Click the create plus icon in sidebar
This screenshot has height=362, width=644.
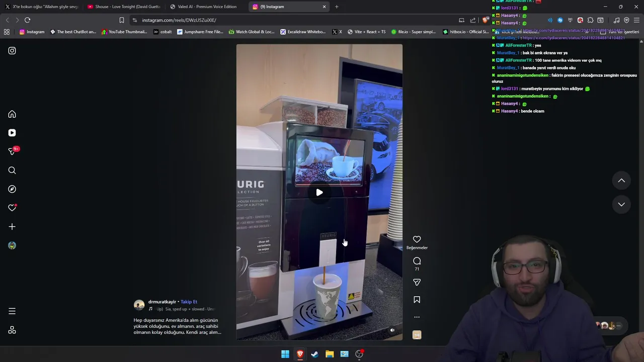(12, 227)
